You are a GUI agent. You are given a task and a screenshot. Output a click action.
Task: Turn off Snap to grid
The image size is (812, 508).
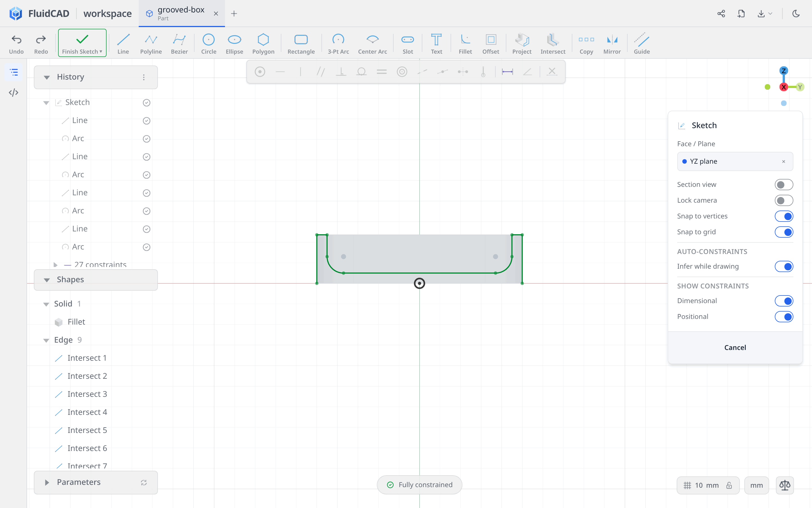pyautogui.click(x=784, y=232)
